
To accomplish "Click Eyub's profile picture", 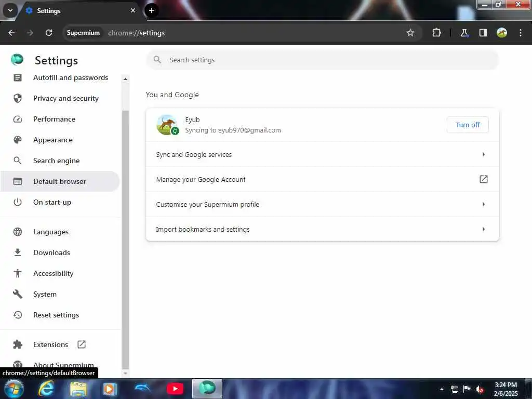I will [x=167, y=125].
